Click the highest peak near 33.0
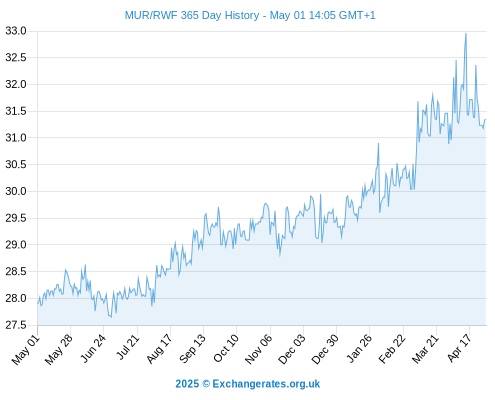495x400 pixels. pyautogui.click(x=466, y=34)
